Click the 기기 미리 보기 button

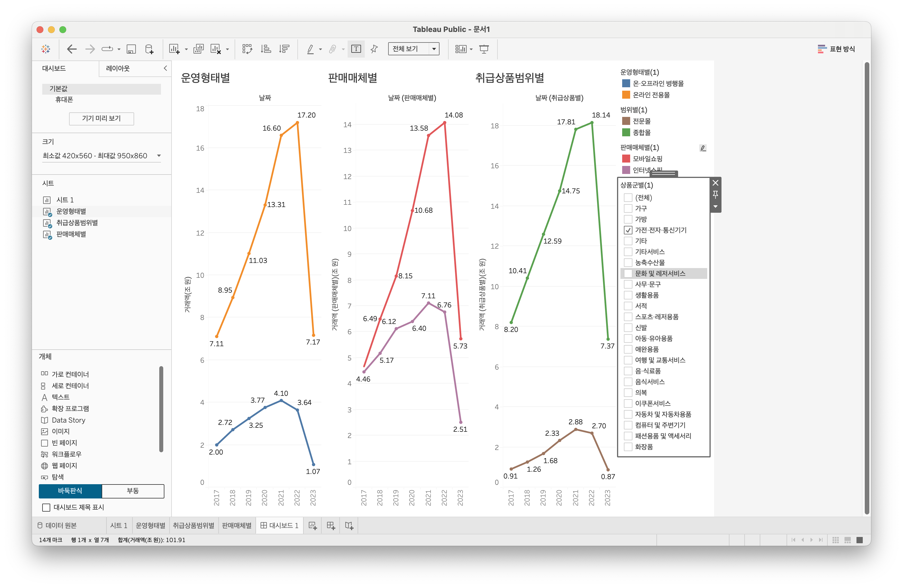click(x=101, y=118)
